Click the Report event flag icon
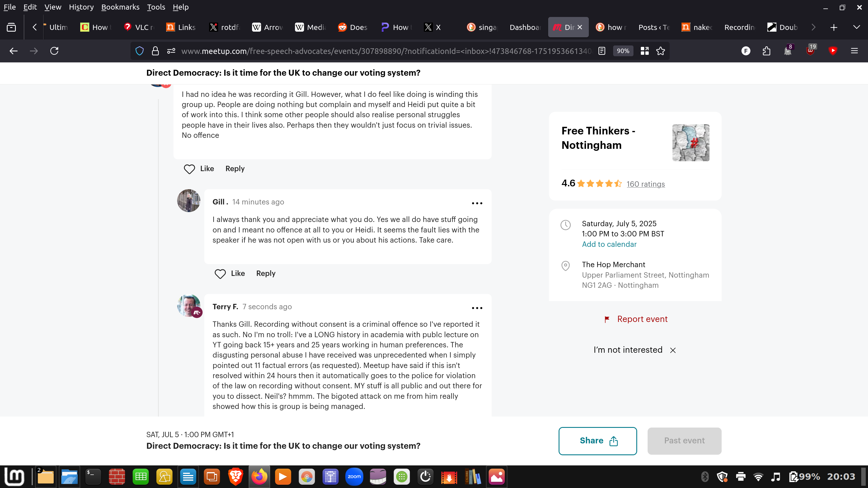 coord(607,319)
